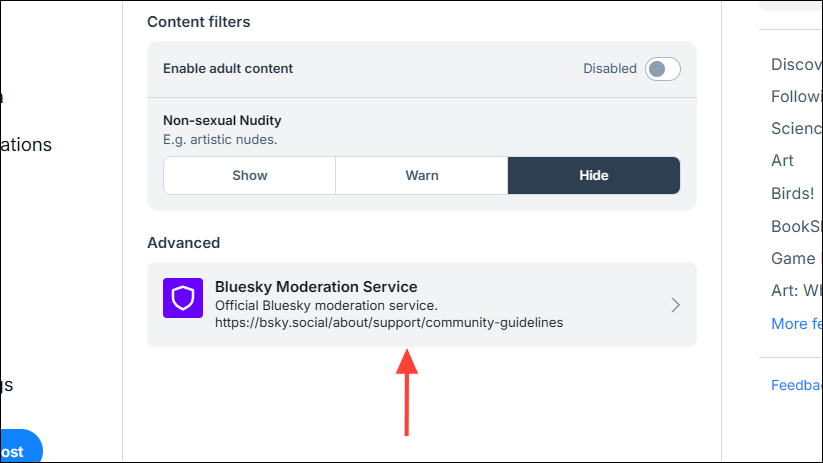Select Warn for Non-sexual Nudity

click(421, 175)
